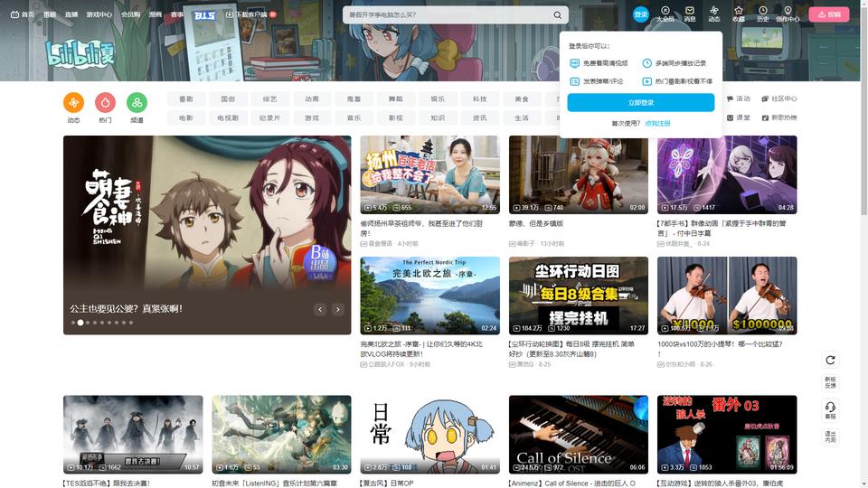Click the round blue 登录 avatar

coord(640,14)
